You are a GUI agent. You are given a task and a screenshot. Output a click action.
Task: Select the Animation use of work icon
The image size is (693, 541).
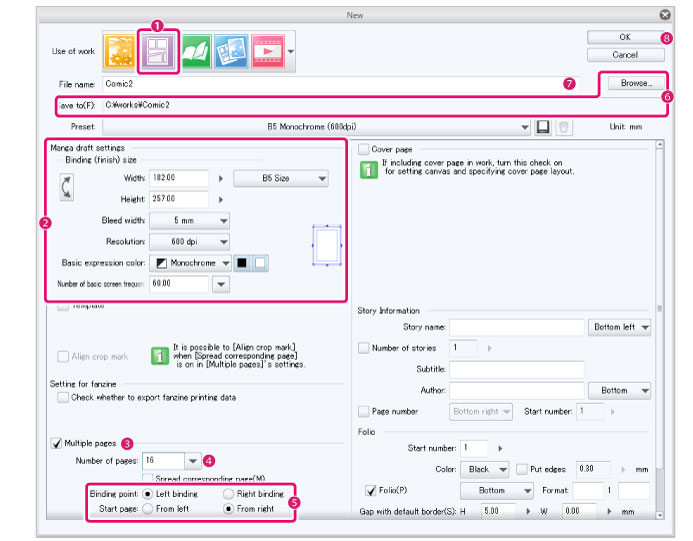[x=267, y=51]
